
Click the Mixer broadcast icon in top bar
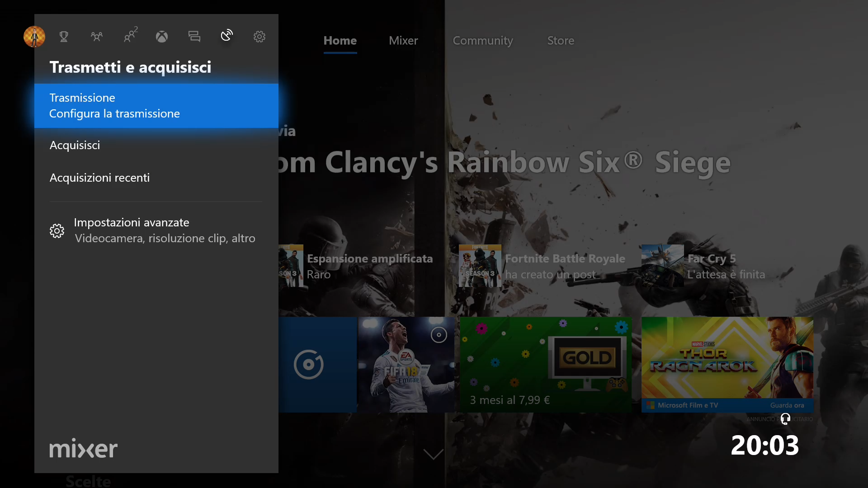point(226,36)
